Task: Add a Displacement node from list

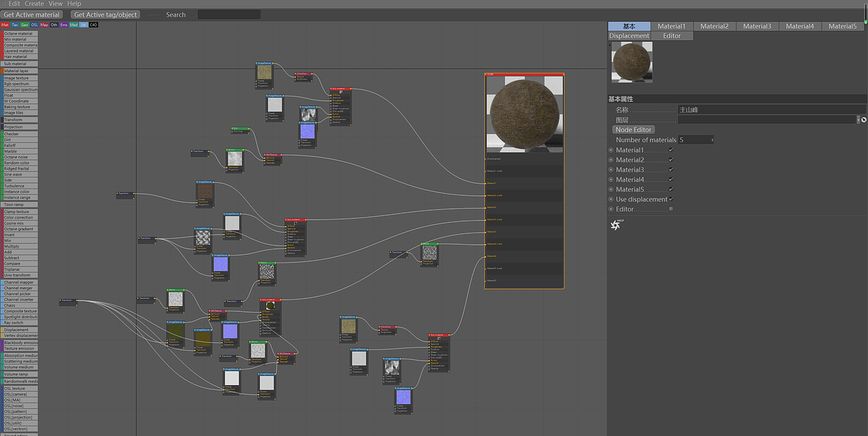Action: tap(19, 330)
